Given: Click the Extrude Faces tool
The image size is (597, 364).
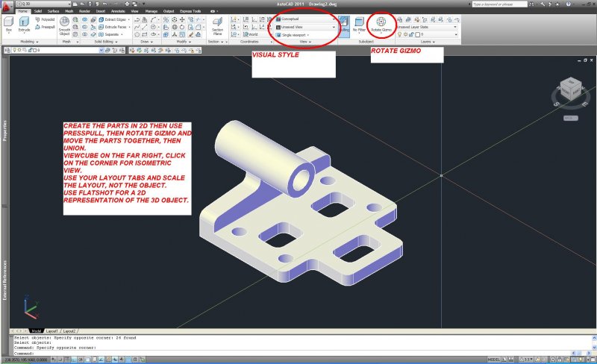Looking at the screenshot, I should pos(113,27).
